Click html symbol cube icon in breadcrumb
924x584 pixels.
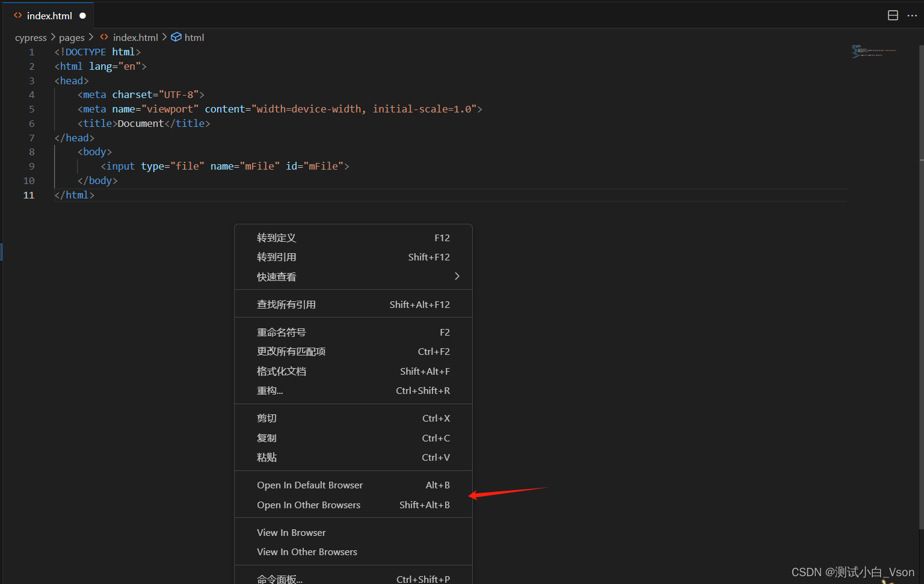[x=176, y=37]
